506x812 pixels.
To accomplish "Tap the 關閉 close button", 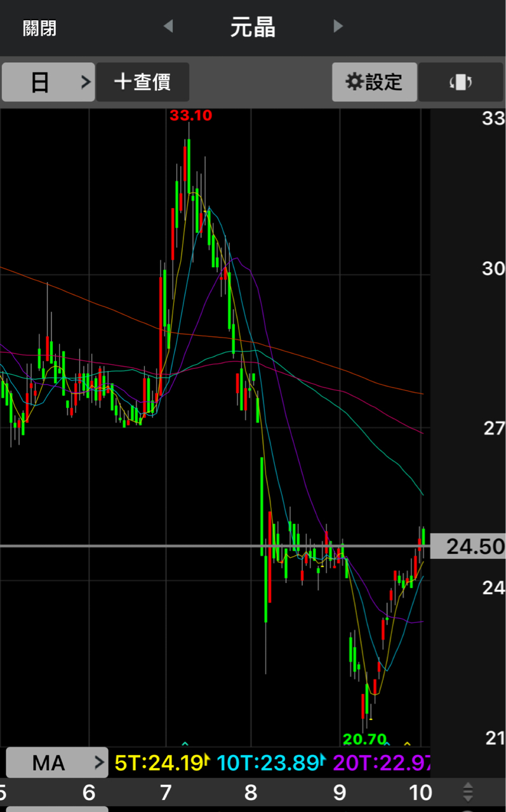I will click(39, 28).
